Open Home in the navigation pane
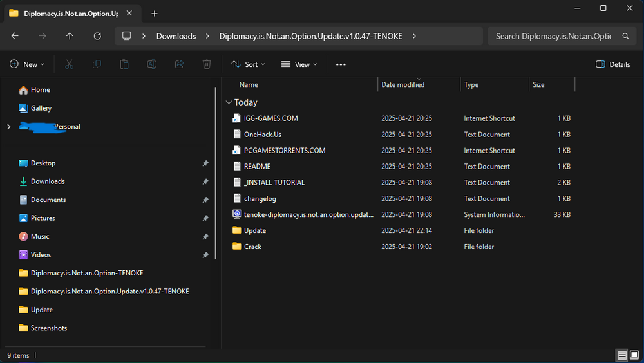The height and width of the screenshot is (363, 644). tap(34, 90)
